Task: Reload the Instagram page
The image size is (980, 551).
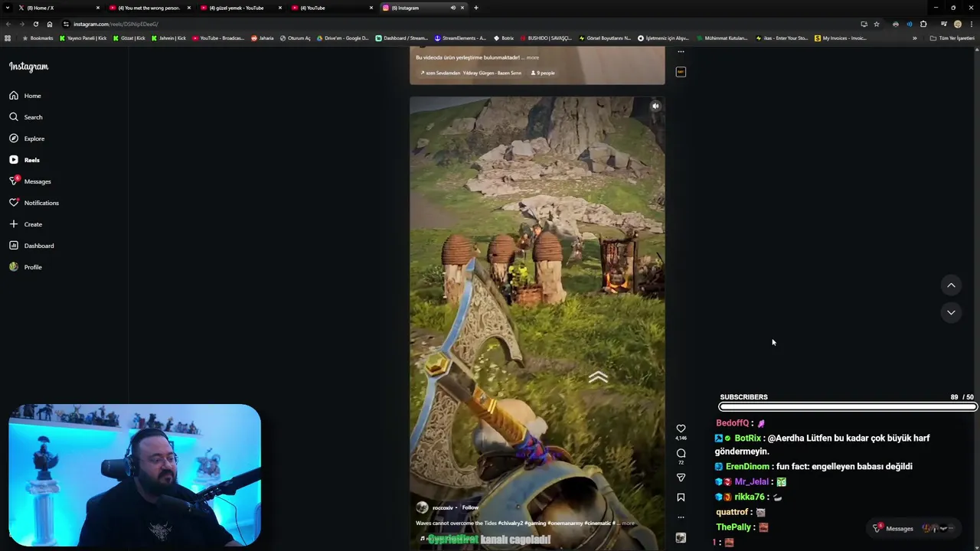Action: click(x=35, y=24)
